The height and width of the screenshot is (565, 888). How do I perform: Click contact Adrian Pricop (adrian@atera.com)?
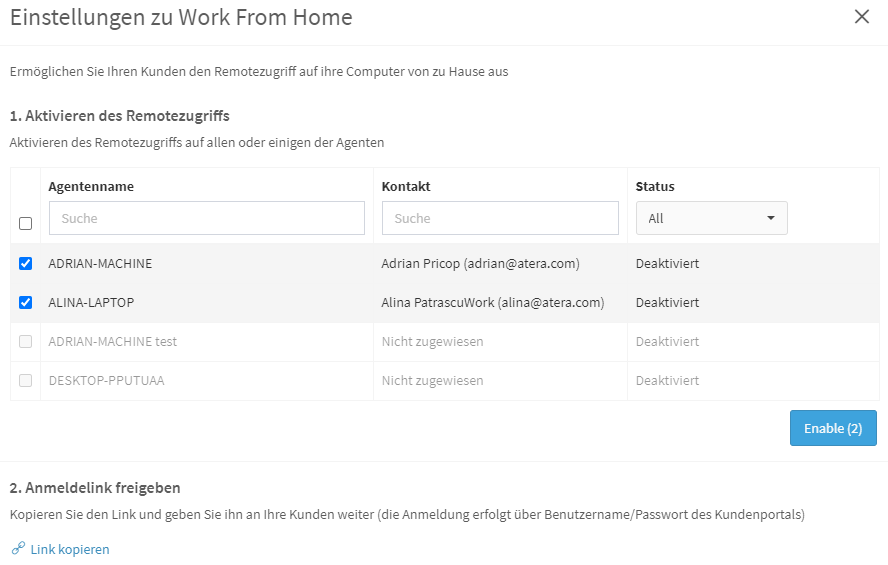(480, 264)
